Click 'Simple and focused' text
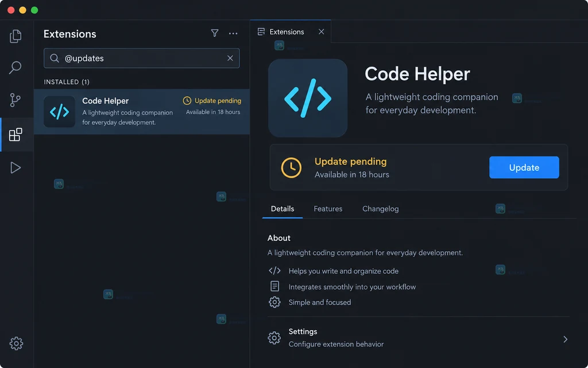Image resolution: width=588 pixels, height=368 pixels. tap(320, 302)
